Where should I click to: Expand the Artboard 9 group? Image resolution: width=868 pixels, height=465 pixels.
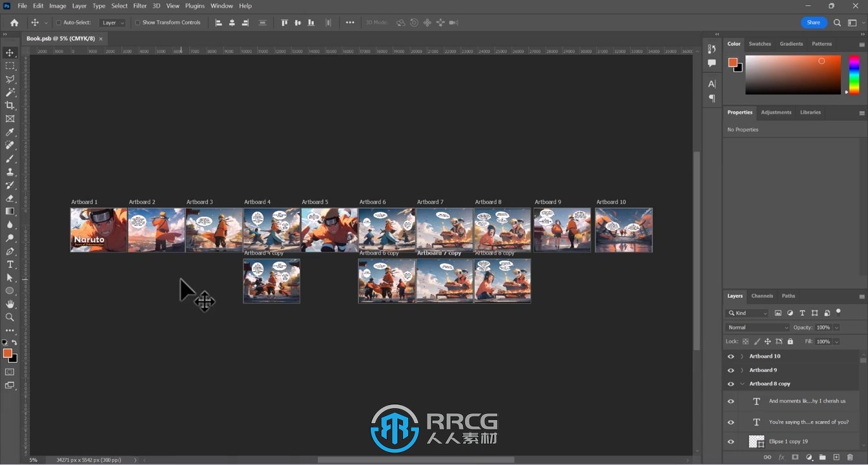click(x=742, y=370)
